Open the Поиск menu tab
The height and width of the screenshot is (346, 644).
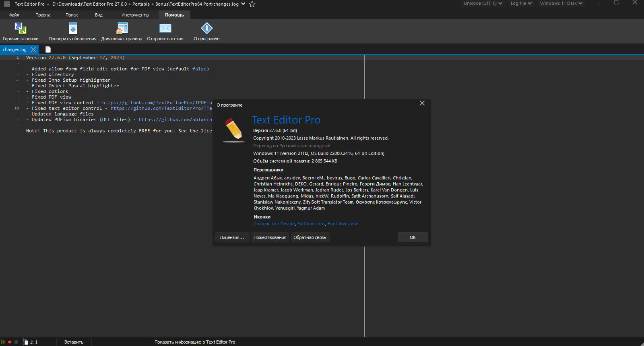tap(72, 15)
